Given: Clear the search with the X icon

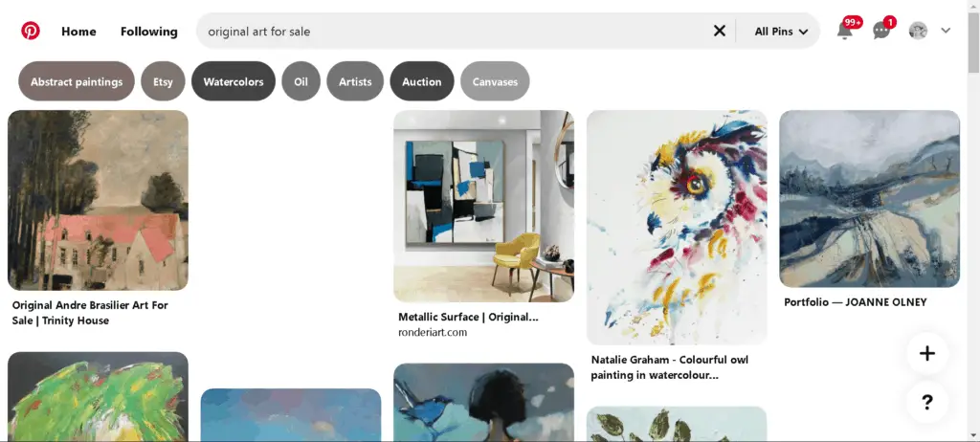Looking at the screenshot, I should point(720,31).
